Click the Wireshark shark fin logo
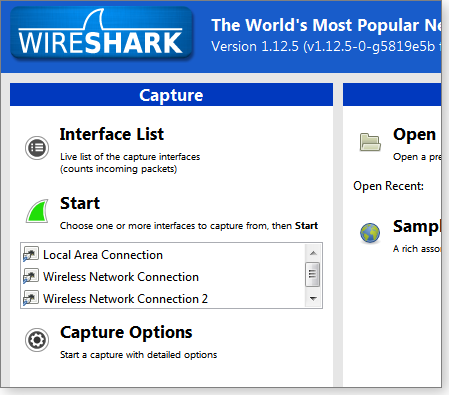The height and width of the screenshot is (395, 449). (x=101, y=33)
